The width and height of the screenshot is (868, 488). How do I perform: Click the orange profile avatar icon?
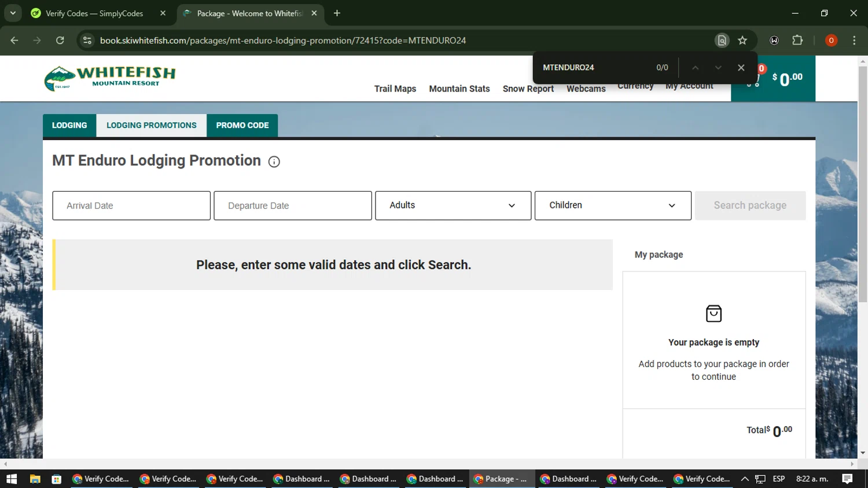(831, 41)
